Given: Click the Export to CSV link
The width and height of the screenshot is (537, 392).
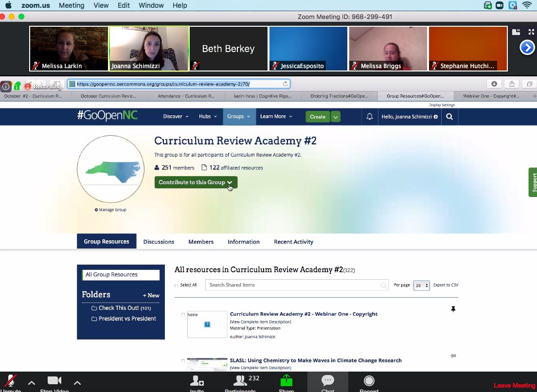Looking at the screenshot, I should (446, 285).
